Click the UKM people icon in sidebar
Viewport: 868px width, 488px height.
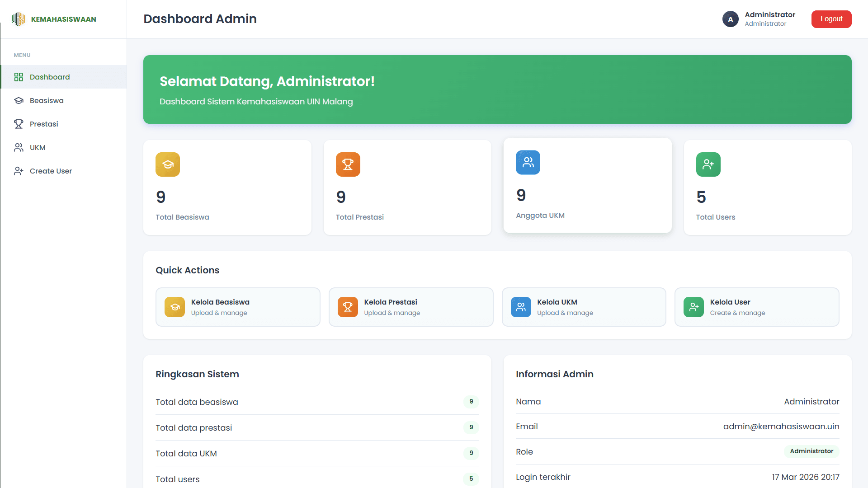pyautogui.click(x=19, y=147)
